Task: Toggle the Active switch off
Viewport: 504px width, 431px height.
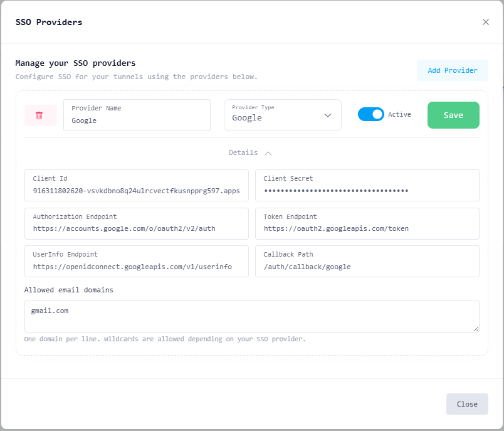Action: point(370,114)
